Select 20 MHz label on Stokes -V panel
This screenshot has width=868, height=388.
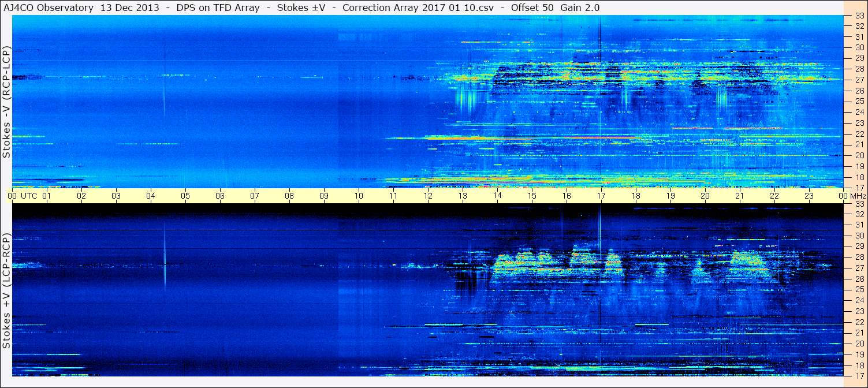pos(859,155)
